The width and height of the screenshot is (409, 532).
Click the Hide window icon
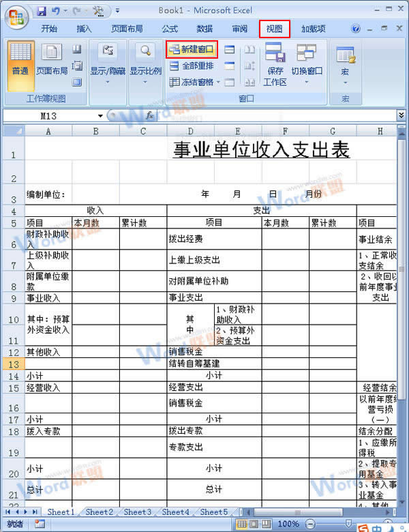[x=229, y=66]
